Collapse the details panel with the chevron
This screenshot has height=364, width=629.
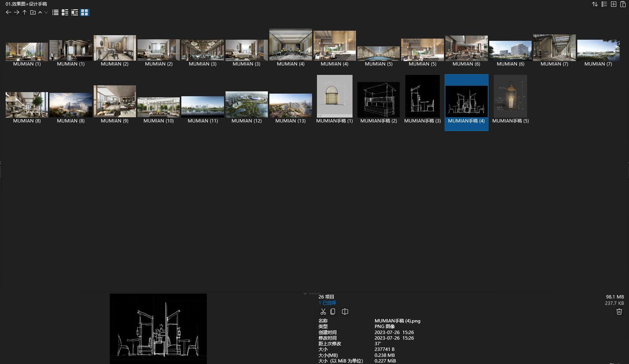click(305, 294)
